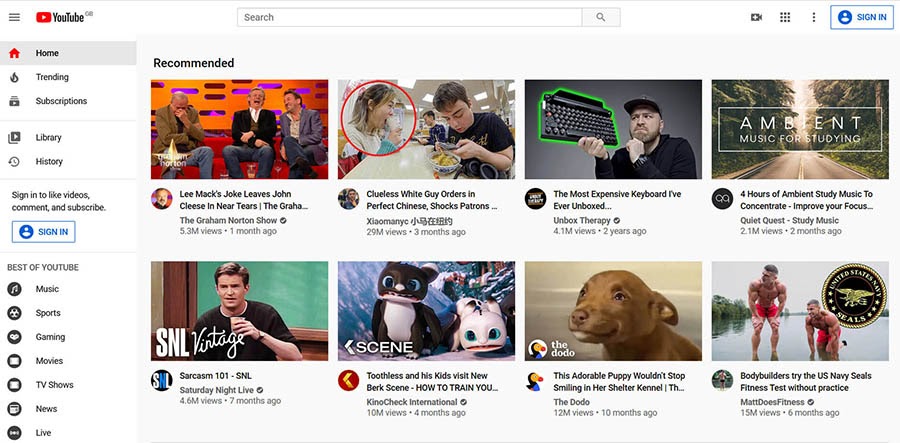Click the Trending flame icon
Image resolution: width=900 pixels, height=443 pixels.
(x=14, y=77)
